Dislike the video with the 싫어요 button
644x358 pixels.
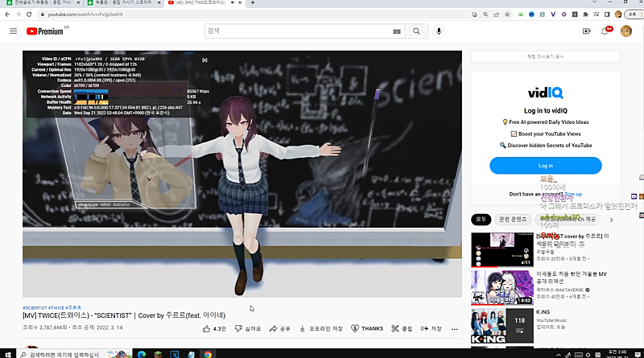(248, 328)
